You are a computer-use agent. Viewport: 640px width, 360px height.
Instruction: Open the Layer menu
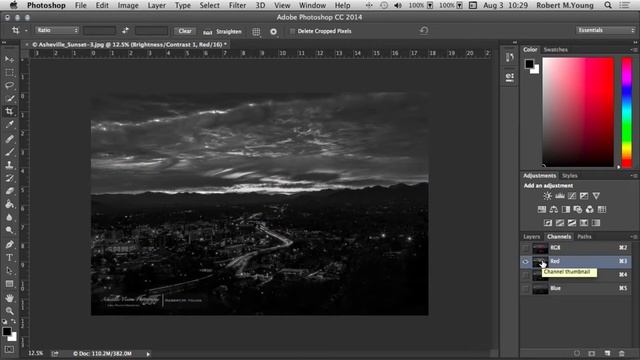pyautogui.click(x=157, y=5)
